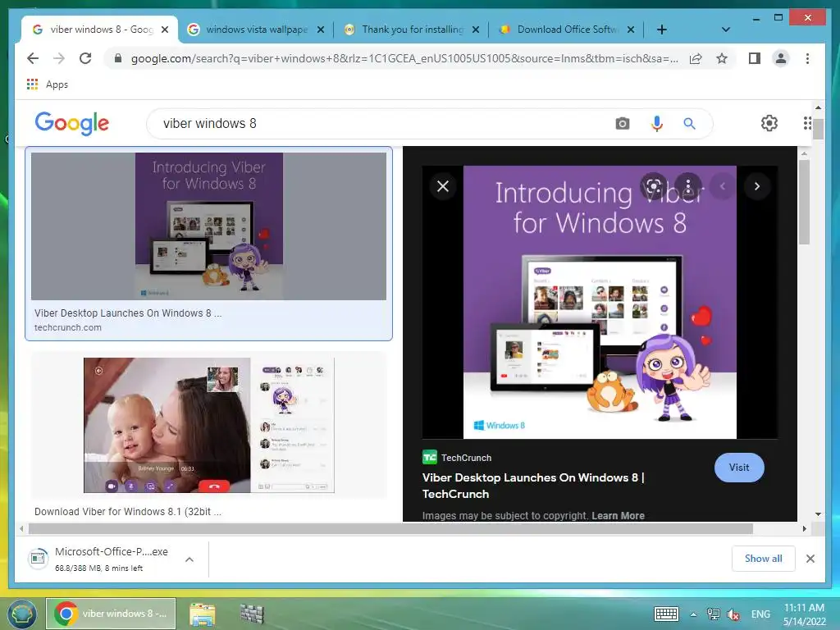
Task: Close the Thank you for installing tab
Action: 476,30
